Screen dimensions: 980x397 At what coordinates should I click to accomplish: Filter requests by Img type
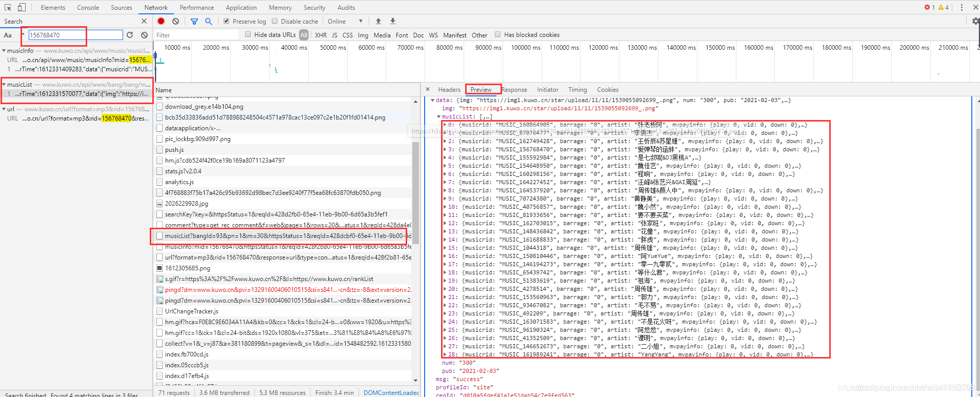click(363, 35)
